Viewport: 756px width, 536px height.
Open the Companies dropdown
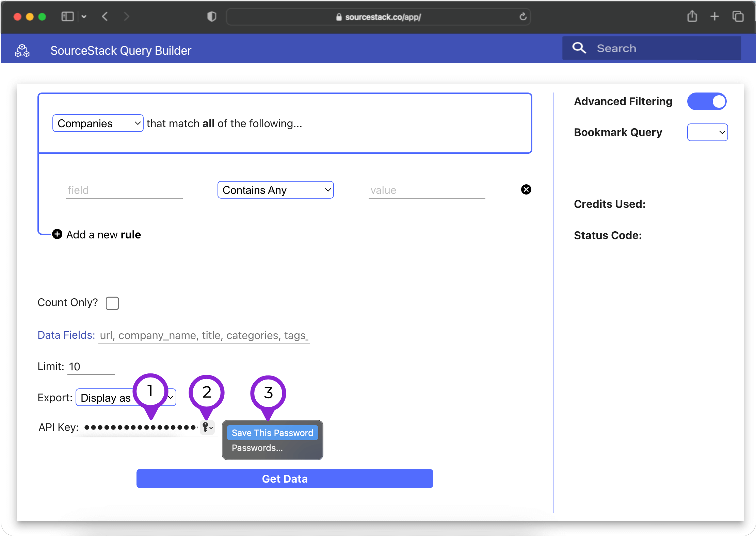[98, 123]
